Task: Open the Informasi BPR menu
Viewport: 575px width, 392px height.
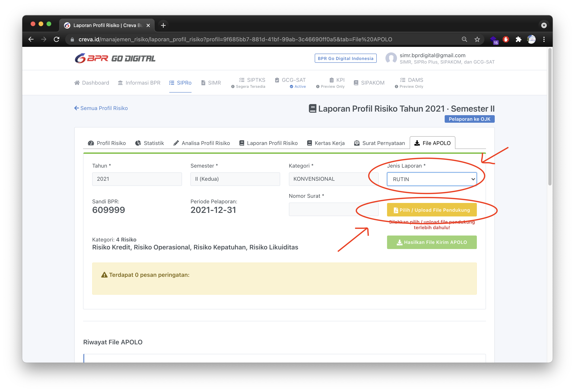Action: coord(139,83)
